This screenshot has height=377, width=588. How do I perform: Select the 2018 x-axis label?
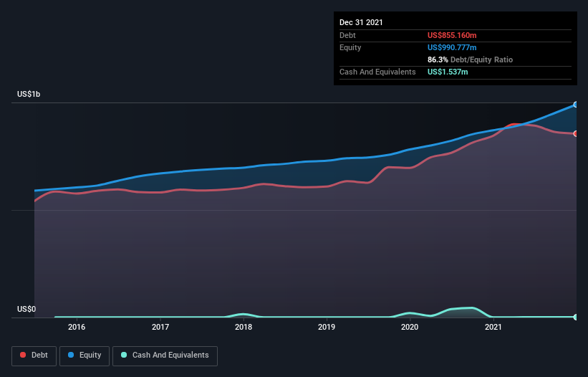(244, 327)
